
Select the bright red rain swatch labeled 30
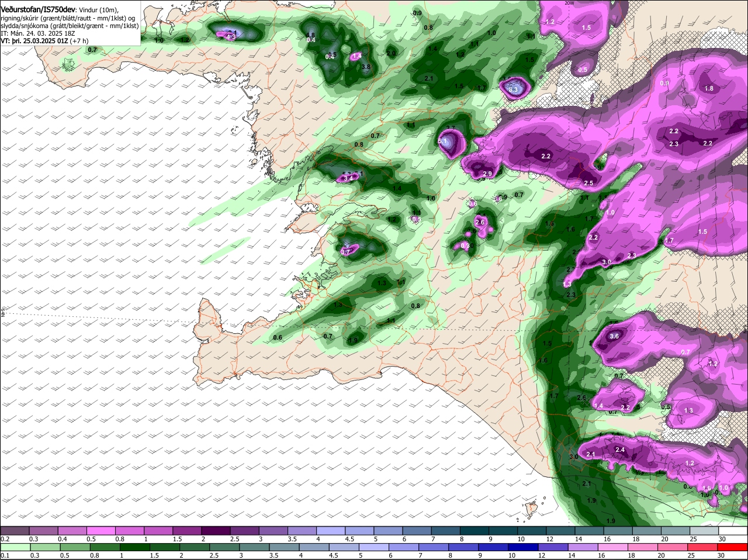(x=732, y=547)
